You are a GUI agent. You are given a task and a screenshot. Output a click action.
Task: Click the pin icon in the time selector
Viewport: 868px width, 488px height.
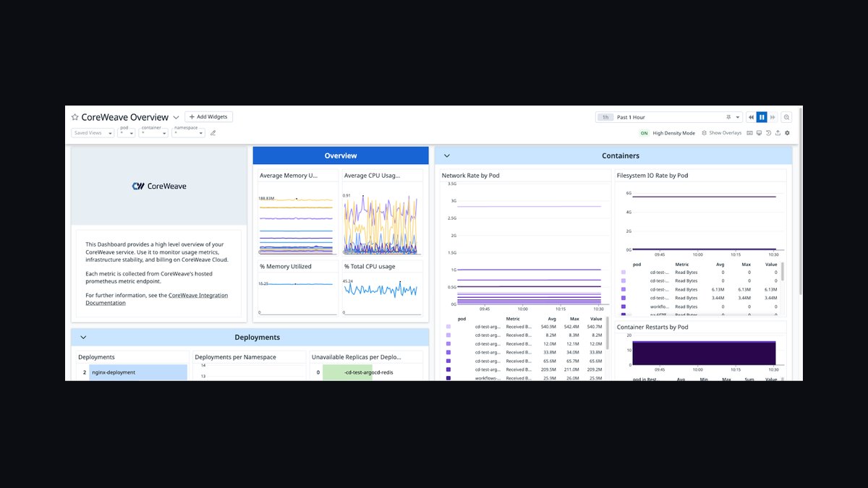728,117
